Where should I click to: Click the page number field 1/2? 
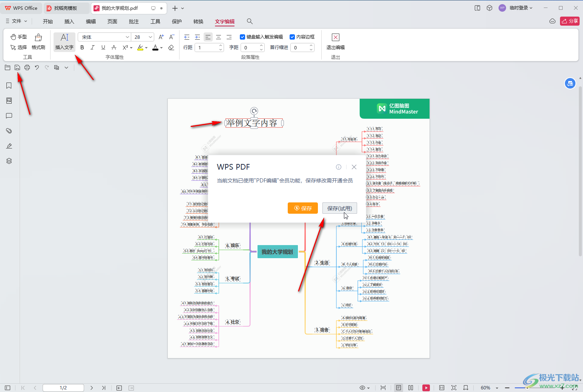coord(63,388)
